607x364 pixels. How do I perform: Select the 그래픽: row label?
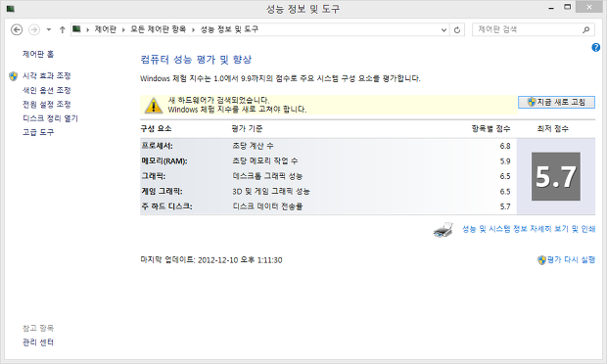(153, 176)
